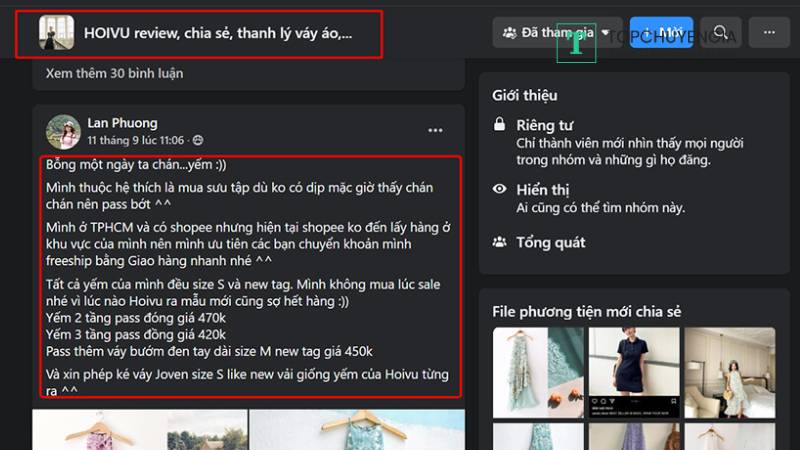Open Lan Phuong's profile name link
800x450 pixels.
[122, 123]
